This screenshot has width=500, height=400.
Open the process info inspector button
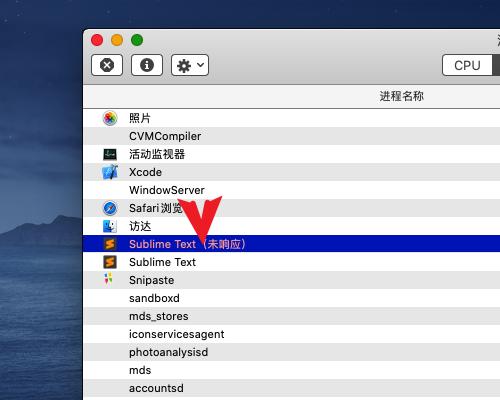pos(147,65)
